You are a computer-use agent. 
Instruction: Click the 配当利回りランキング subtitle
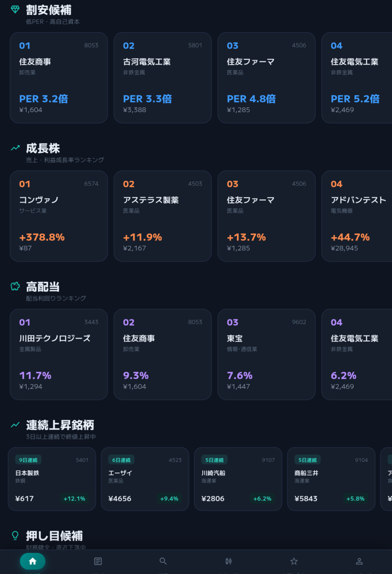(56, 299)
